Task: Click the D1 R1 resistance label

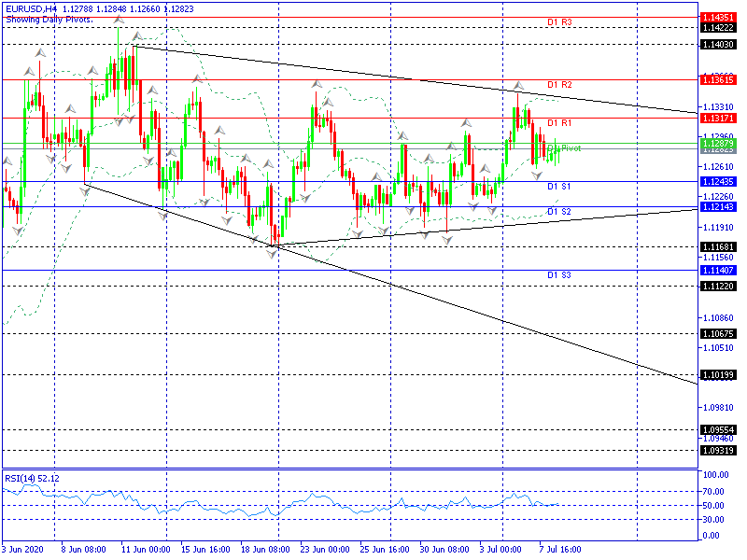Action: pyautogui.click(x=559, y=123)
